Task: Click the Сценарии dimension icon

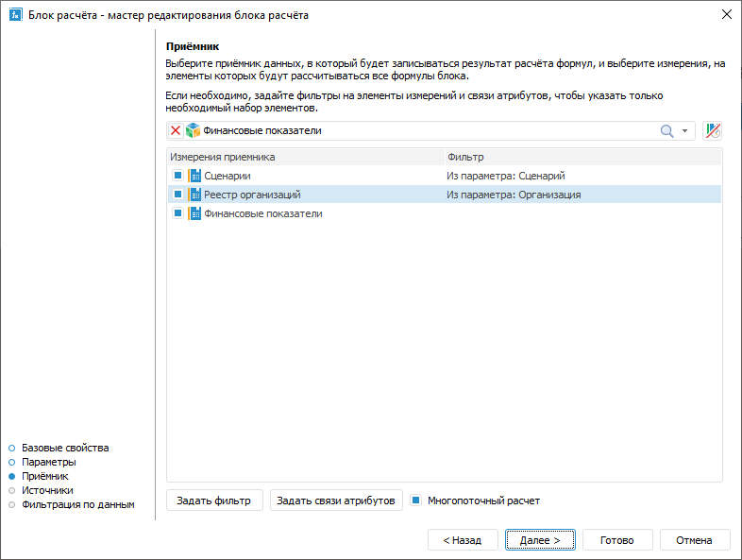Action: [194, 176]
